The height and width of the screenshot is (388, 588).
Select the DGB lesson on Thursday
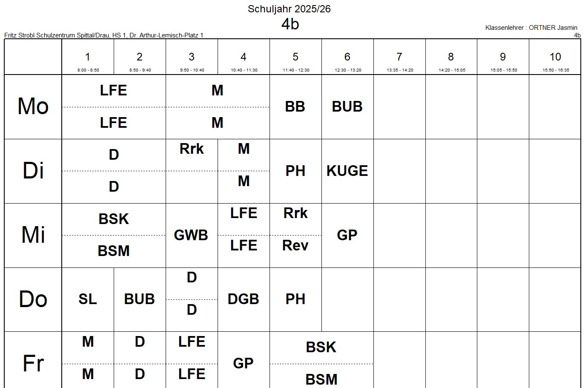(x=243, y=299)
